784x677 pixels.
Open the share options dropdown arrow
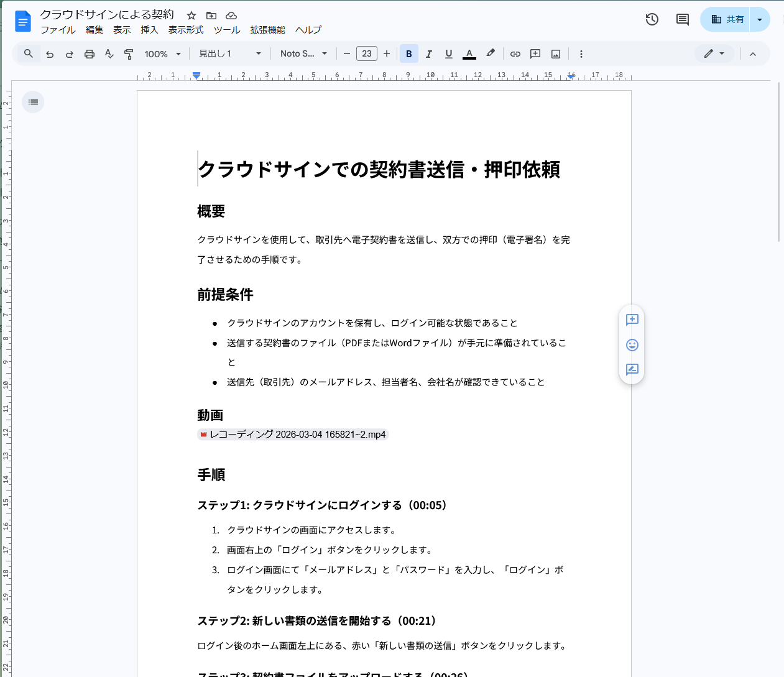[760, 19]
